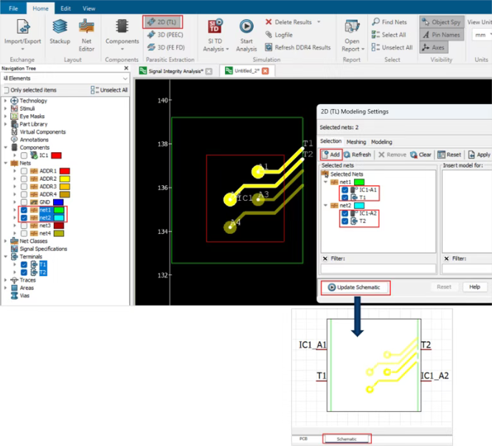This screenshot has height=448, width=492.
Task: Click the Help button in dialog
Action: point(474,287)
